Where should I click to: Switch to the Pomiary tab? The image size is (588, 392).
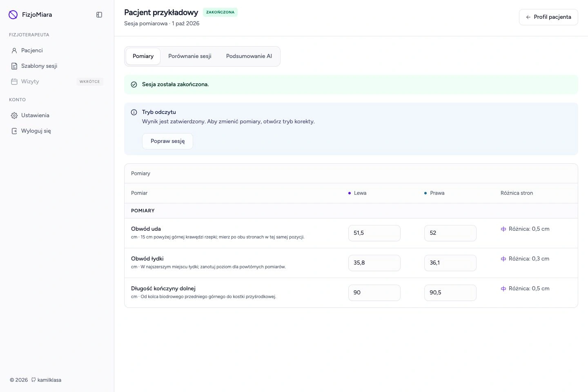143,56
